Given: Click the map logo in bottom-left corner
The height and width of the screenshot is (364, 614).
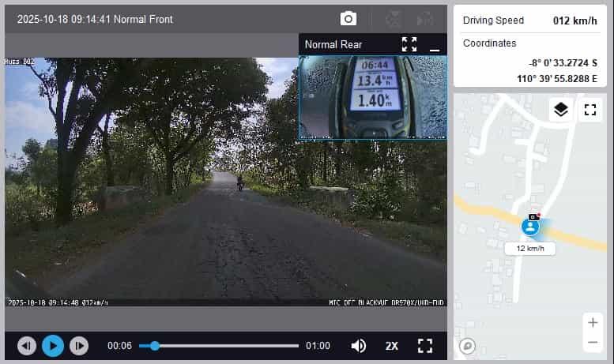Looking at the screenshot, I should (467, 346).
